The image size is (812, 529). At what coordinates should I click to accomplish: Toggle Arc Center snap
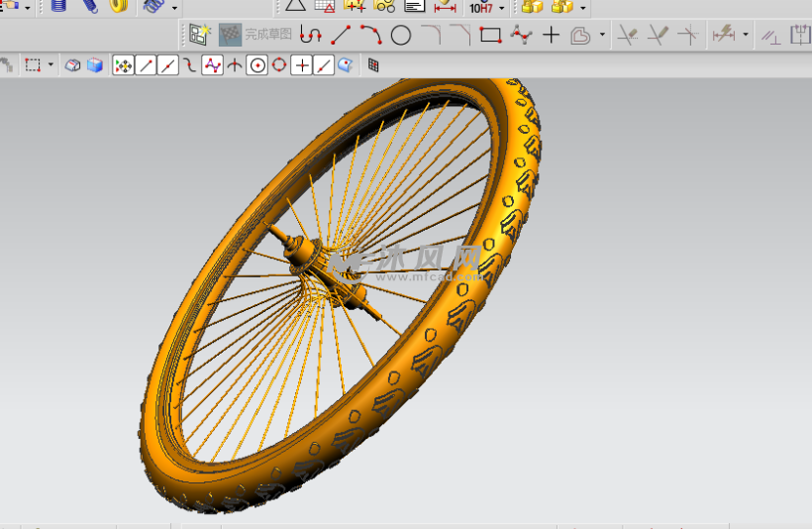tap(256, 65)
